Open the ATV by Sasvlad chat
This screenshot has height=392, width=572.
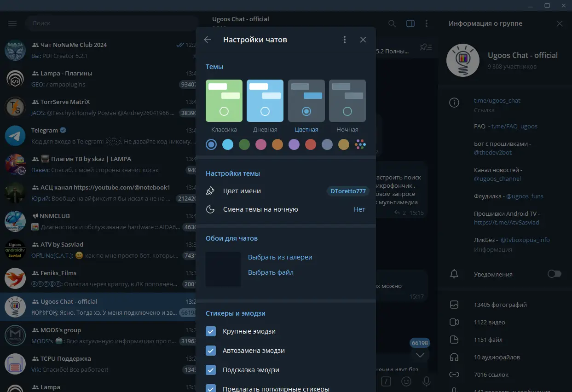98,250
